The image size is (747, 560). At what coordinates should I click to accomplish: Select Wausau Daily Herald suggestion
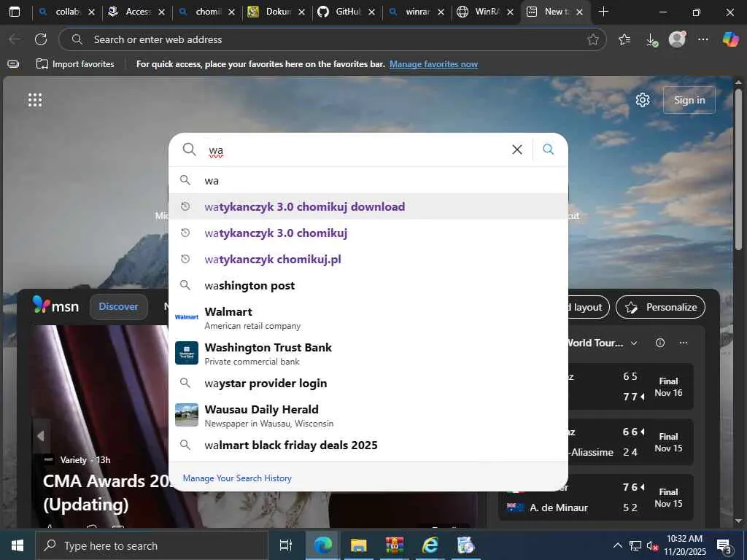368,415
